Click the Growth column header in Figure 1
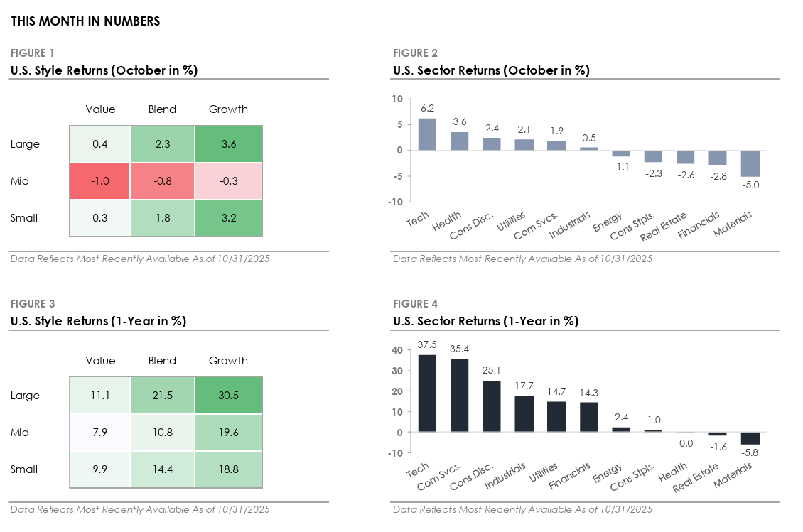 point(228,109)
